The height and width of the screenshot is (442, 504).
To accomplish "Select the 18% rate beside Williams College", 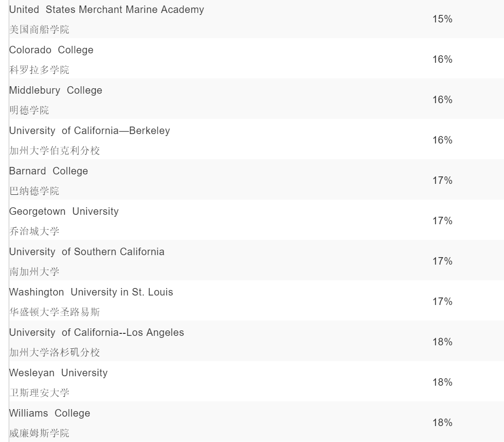I will tap(442, 423).
